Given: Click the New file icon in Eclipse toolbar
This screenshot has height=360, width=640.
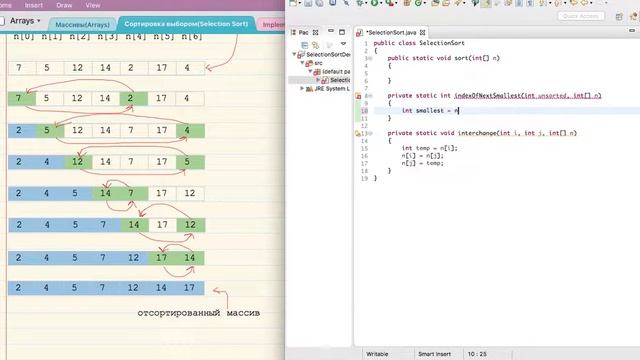Looking at the screenshot, I should coord(293,3).
